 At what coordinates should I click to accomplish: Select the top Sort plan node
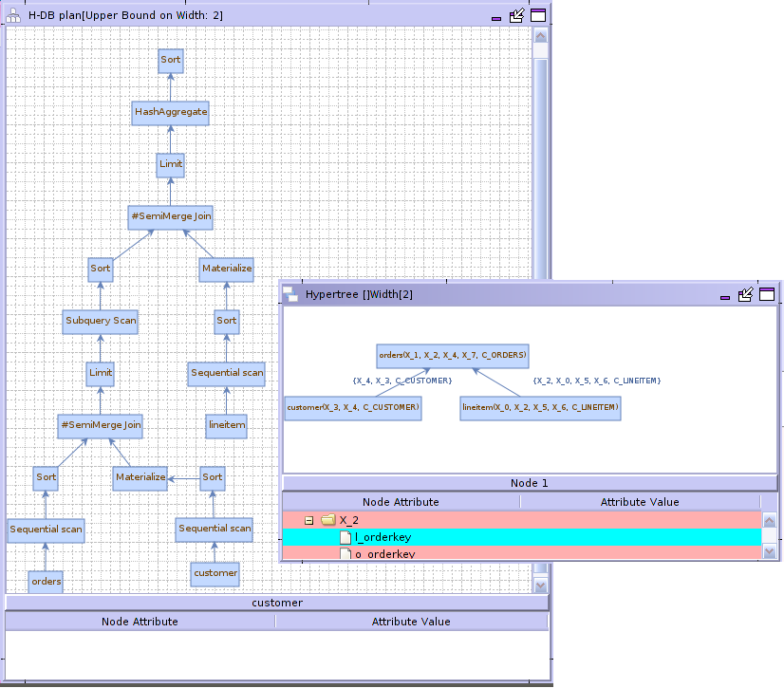click(x=171, y=61)
